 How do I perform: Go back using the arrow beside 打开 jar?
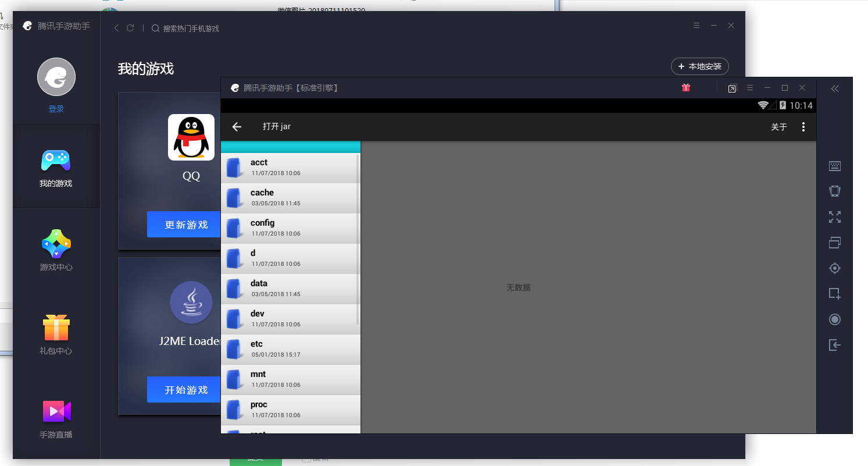237,127
